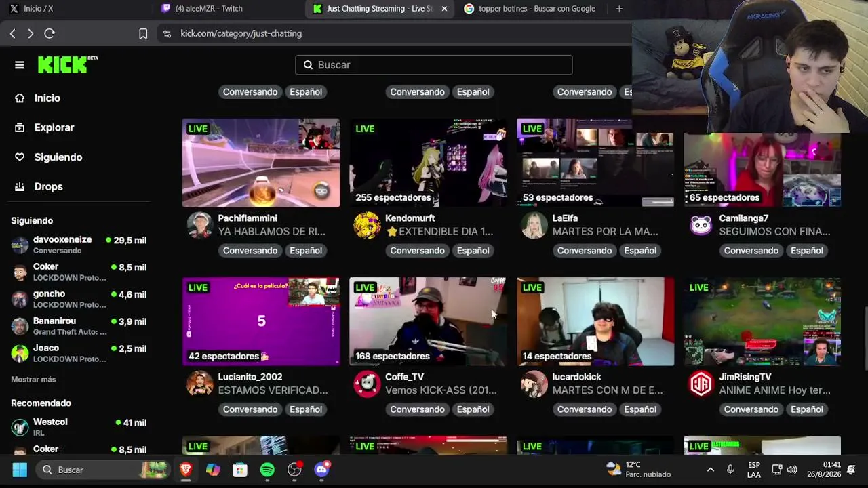Open Bananirou in the Siguiendo list
Image resolution: width=868 pixels, height=488 pixels.
79,326
